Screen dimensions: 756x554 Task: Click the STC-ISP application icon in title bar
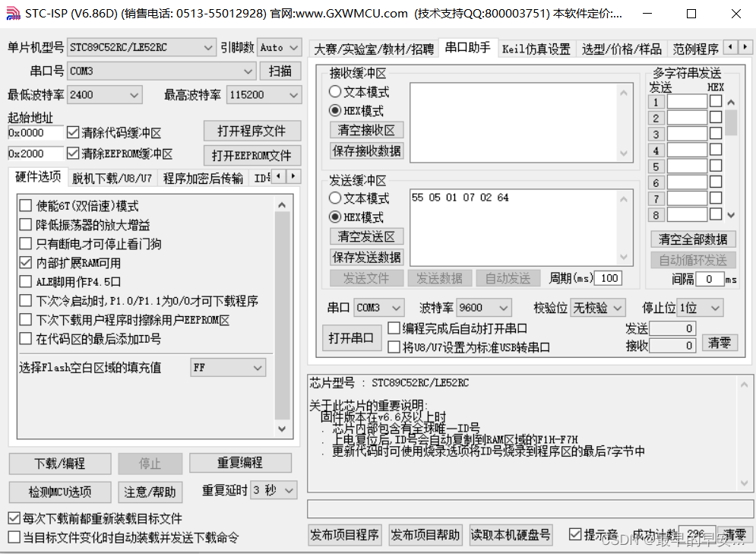[x=11, y=13]
